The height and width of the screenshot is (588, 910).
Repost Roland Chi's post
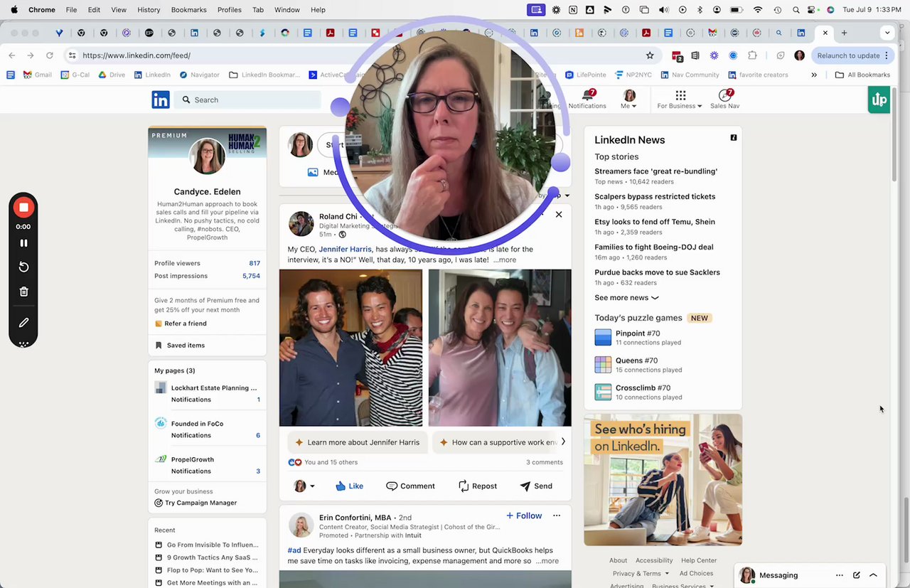point(477,486)
